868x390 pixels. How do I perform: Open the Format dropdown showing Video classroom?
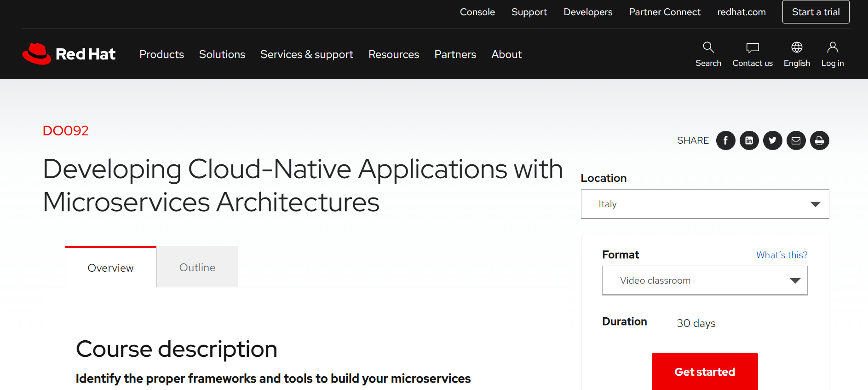point(705,280)
